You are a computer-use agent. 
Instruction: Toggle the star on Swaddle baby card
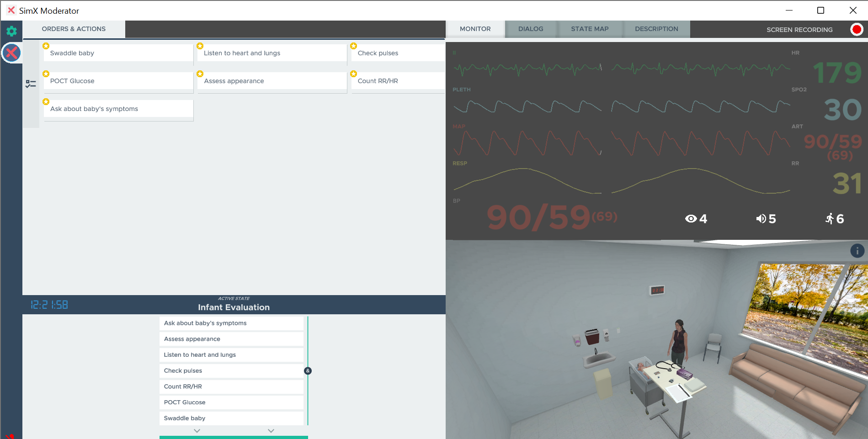tap(46, 46)
